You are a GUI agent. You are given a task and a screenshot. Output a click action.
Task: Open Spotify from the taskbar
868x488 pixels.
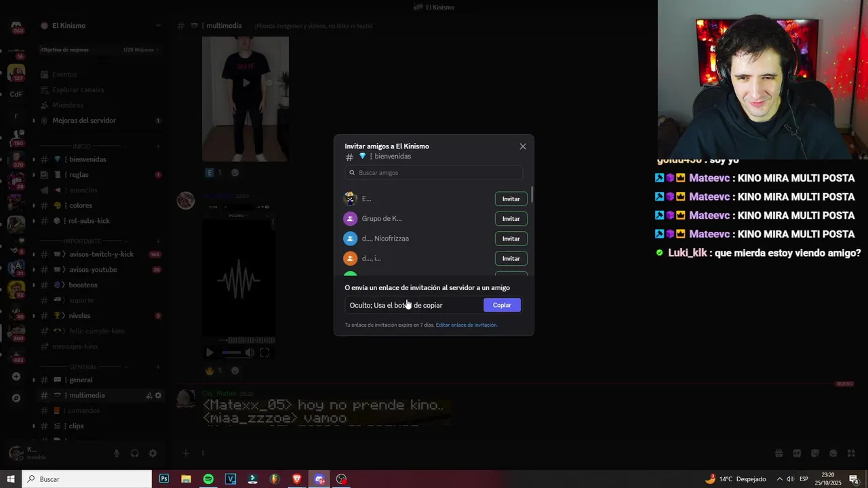pos(208,479)
